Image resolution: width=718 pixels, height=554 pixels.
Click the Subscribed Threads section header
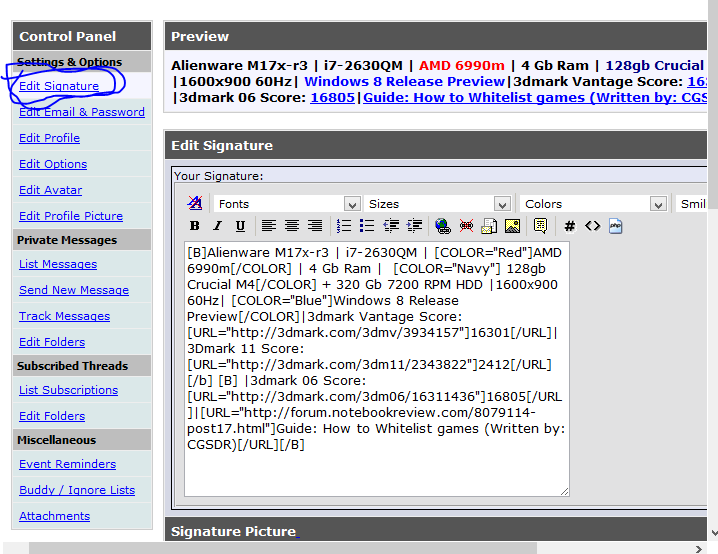pyautogui.click(x=82, y=366)
